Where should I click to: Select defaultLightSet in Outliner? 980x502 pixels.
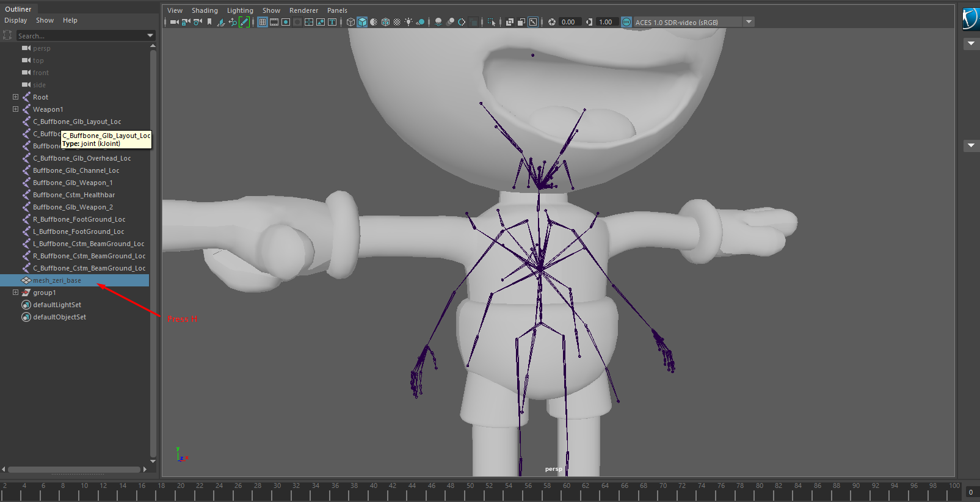click(x=57, y=305)
